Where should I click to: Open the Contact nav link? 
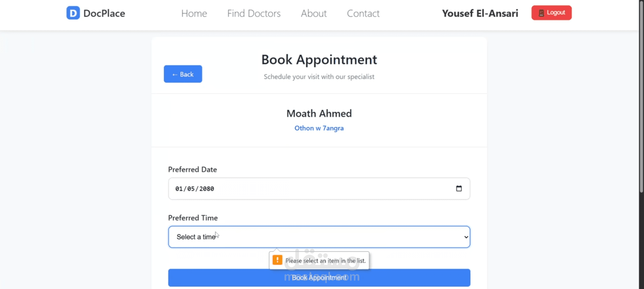coord(363,13)
